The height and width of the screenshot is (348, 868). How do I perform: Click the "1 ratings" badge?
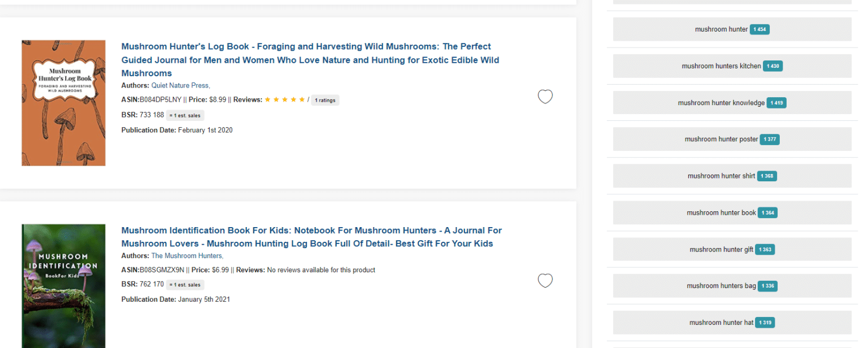pyautogui.click(x=325, y=100)
